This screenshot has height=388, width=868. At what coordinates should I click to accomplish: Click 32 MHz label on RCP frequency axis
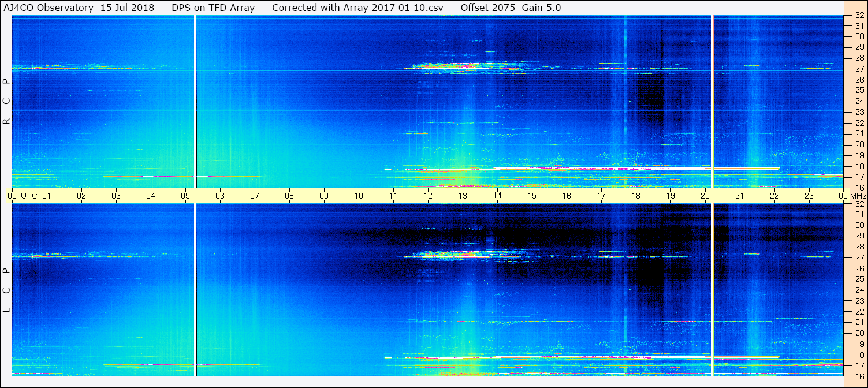click(x=859, y=16)
